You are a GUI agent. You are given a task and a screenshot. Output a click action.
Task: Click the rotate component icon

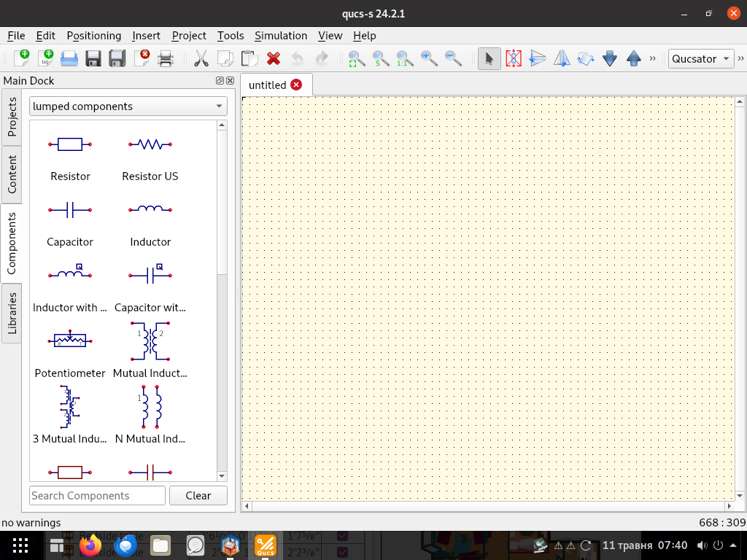coord(586,58)
